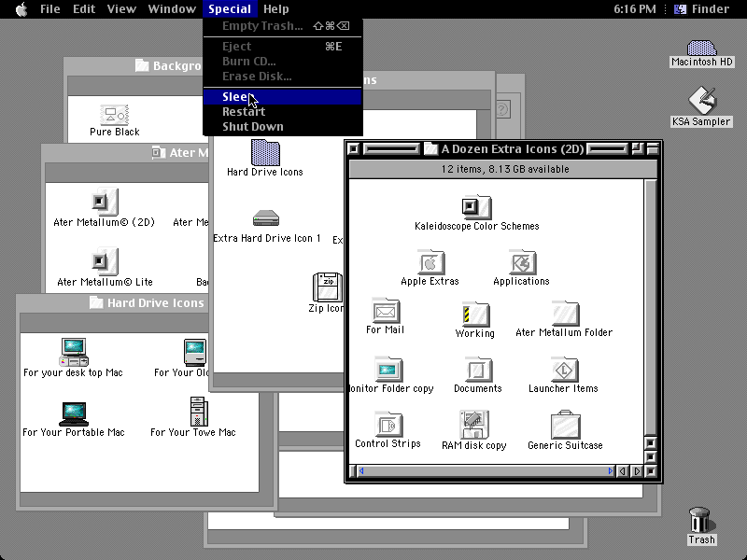Screen dimensions: 747x560
Task: Click the horizontal scrollbar's left arrow button
Action: click(x=622, y=471)
